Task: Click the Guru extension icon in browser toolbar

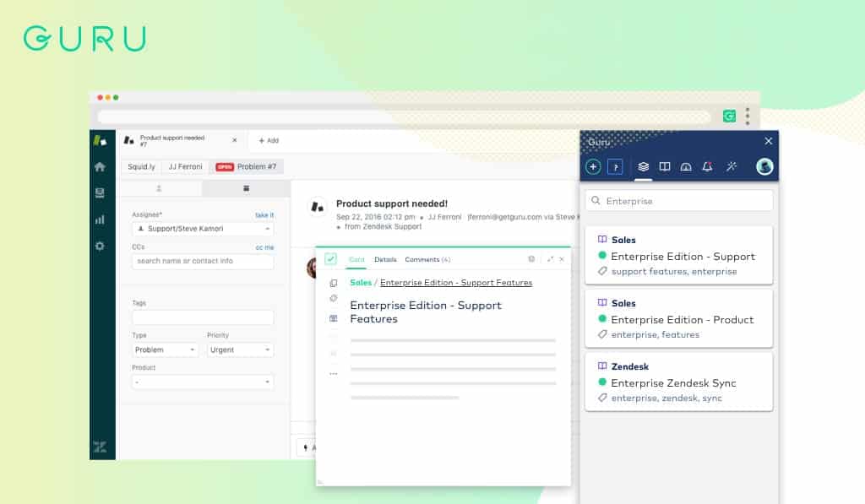Action: (729, 116)
